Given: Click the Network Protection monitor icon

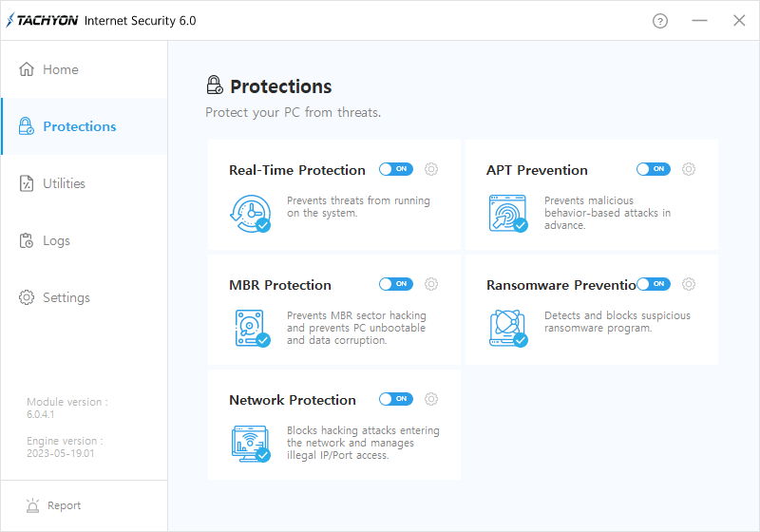Looking at the screenshot, I should (x=250, y=443).
